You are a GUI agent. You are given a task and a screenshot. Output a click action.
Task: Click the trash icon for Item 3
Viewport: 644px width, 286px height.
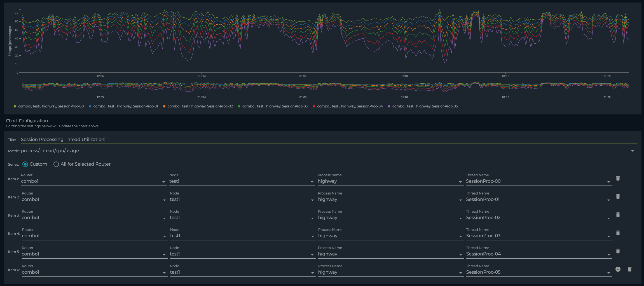618,215
